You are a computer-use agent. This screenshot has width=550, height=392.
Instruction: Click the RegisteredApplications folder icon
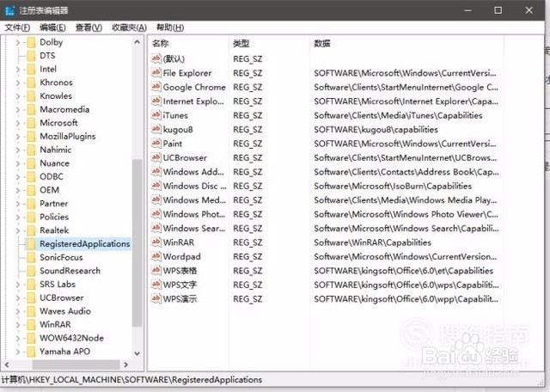(31, 243)
